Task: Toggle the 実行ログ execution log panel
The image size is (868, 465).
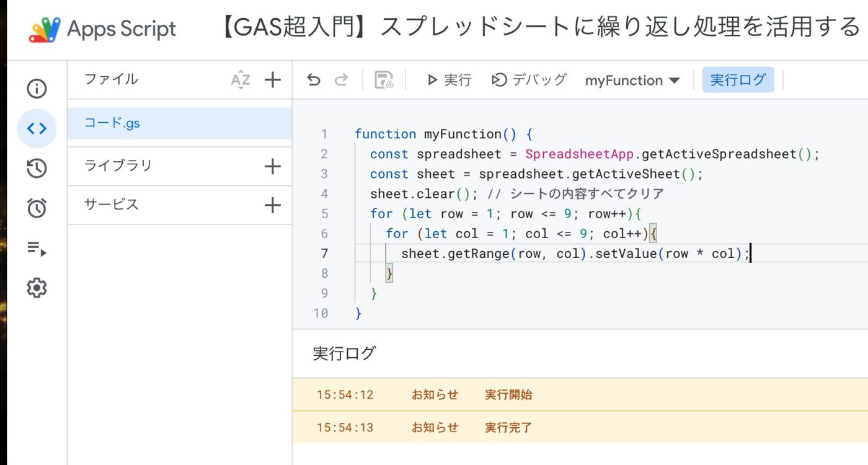Action: coord(738,80)
